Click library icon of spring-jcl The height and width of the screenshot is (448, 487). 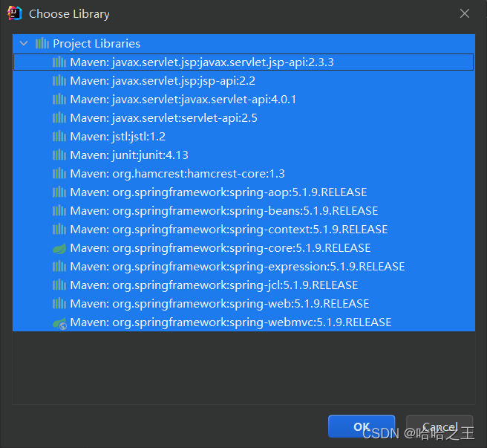(59, 285)
